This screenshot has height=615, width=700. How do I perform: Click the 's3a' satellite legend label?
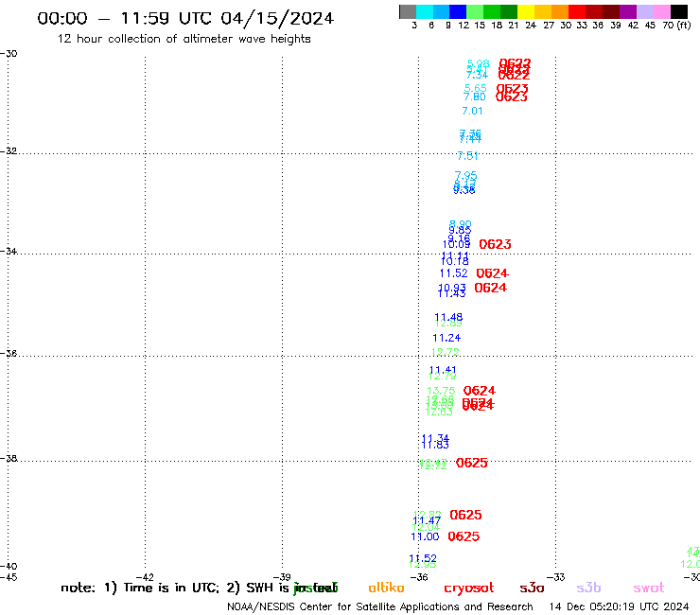(532, 588)
